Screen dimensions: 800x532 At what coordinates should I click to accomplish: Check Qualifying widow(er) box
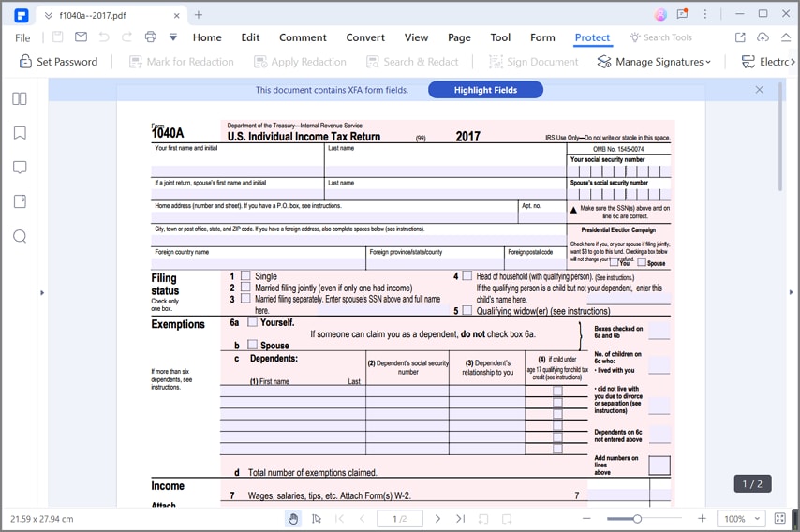(467, 310)
